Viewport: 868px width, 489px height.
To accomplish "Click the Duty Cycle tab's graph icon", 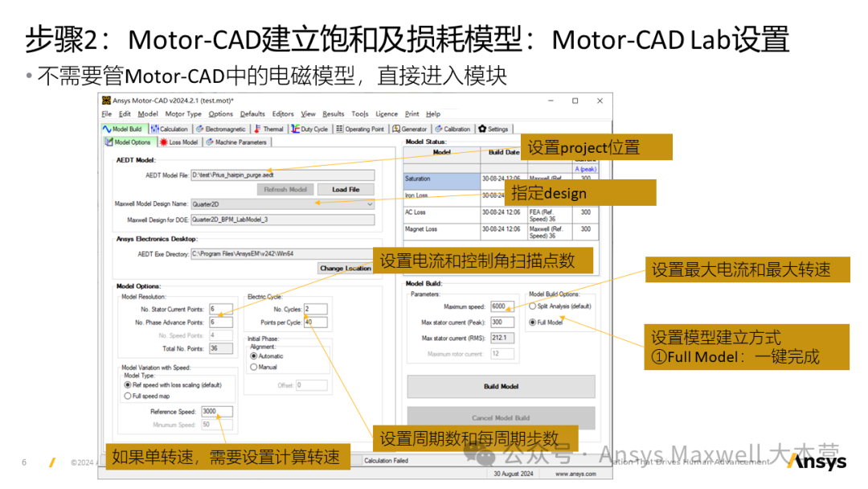I will coord(296,129).
